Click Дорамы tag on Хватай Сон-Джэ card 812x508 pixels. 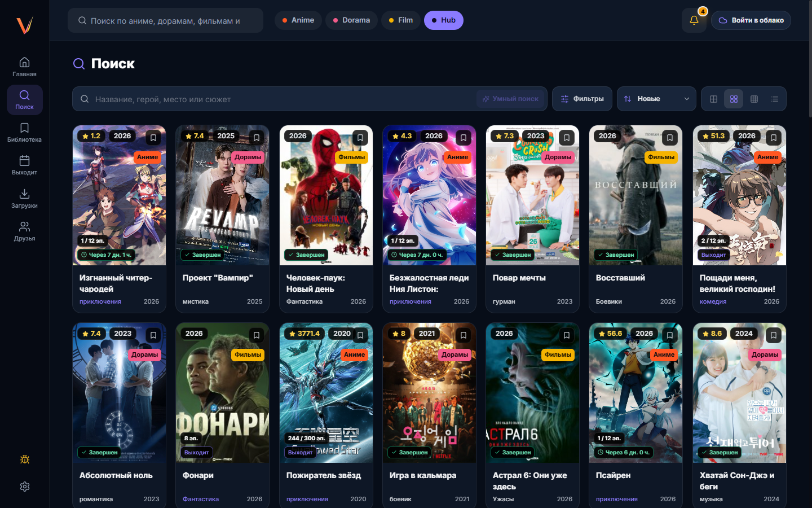765,354
